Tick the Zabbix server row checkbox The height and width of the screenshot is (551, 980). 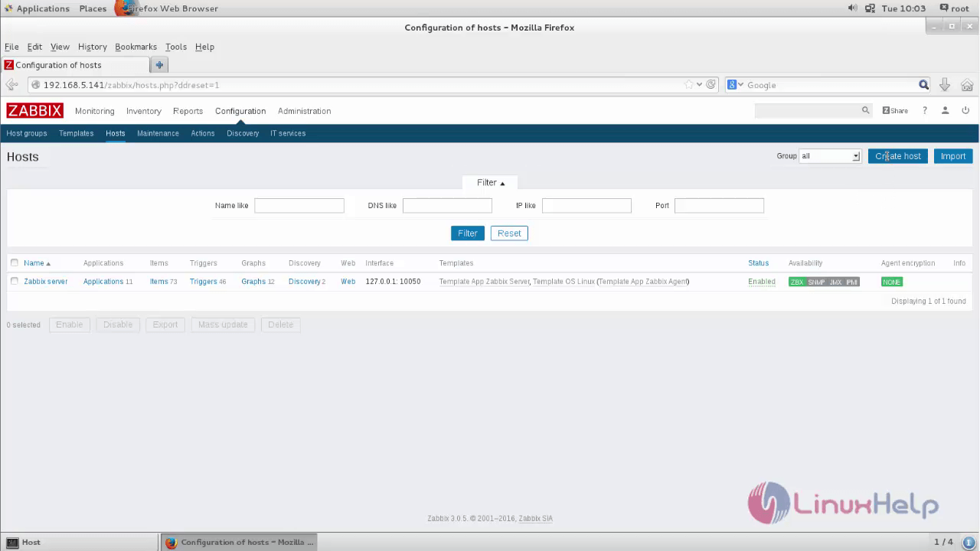(14, 281)
